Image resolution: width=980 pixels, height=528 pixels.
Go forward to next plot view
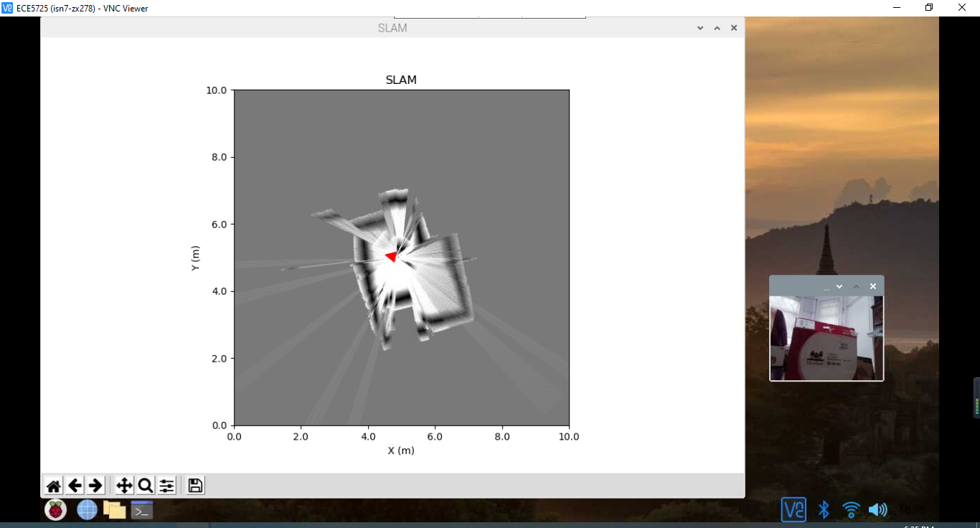95,486
